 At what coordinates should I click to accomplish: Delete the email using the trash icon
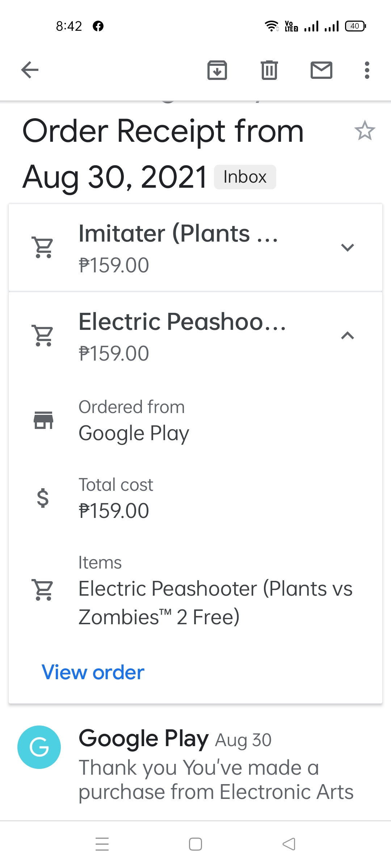(269, 70)
